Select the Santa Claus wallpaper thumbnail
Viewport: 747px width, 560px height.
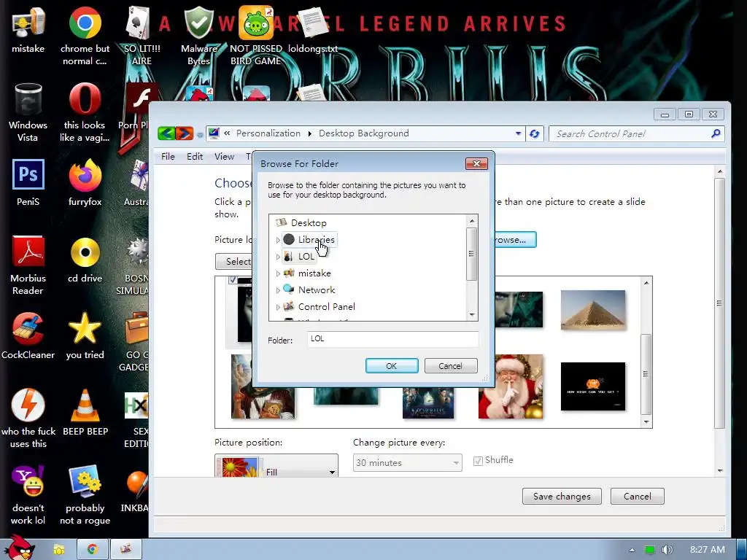point(511,386)
